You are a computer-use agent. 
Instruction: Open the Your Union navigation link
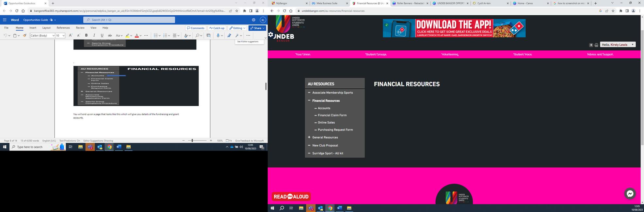tap(303, 54)
